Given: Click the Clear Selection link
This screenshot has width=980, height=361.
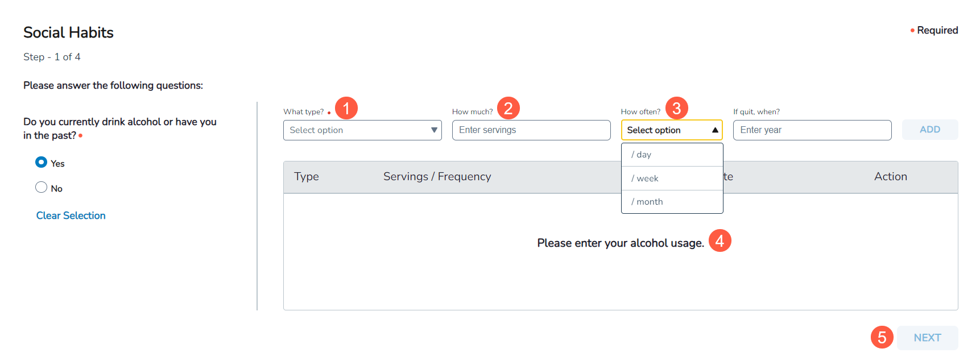Looking at the screenshot, I should pyautogui.click(x=71, y=215).
